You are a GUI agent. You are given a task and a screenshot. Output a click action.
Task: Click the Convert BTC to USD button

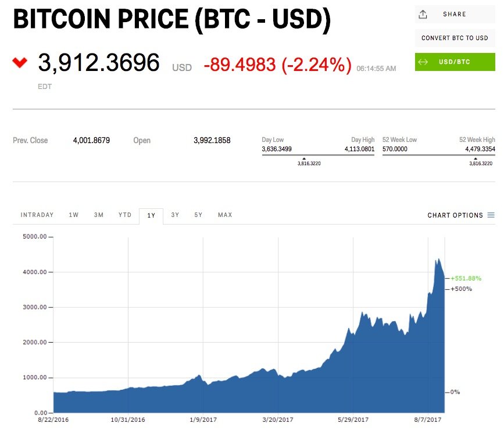pos(455,38)
